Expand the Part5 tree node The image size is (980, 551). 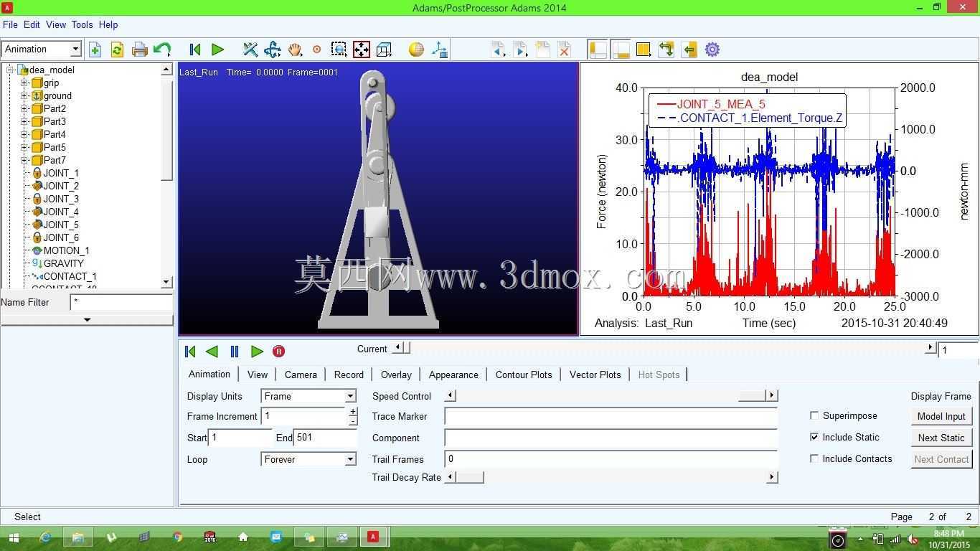tap(24, 147)
